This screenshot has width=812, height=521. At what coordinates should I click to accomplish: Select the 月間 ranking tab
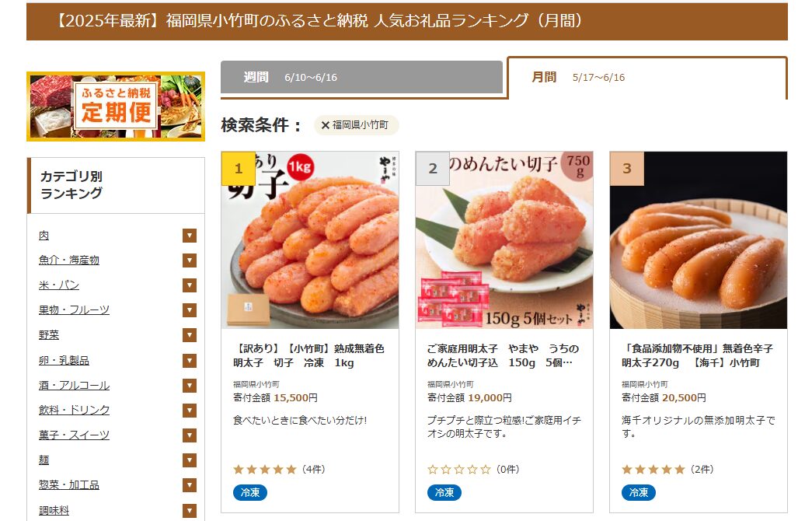point(647,78)
